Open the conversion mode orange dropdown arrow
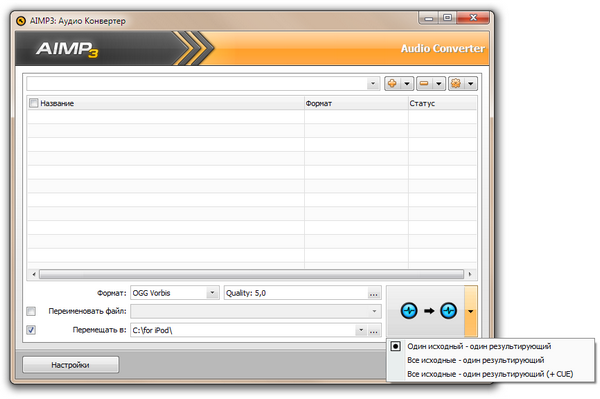 (x=471, y=311)
